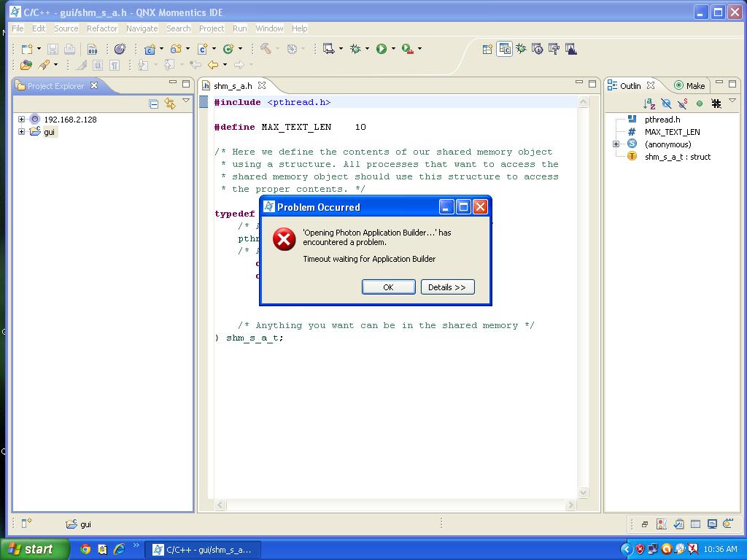The image size is (747, 560).
Task: Toggle Hide Fields in the Outline toolbar
Action: [666, 104]
